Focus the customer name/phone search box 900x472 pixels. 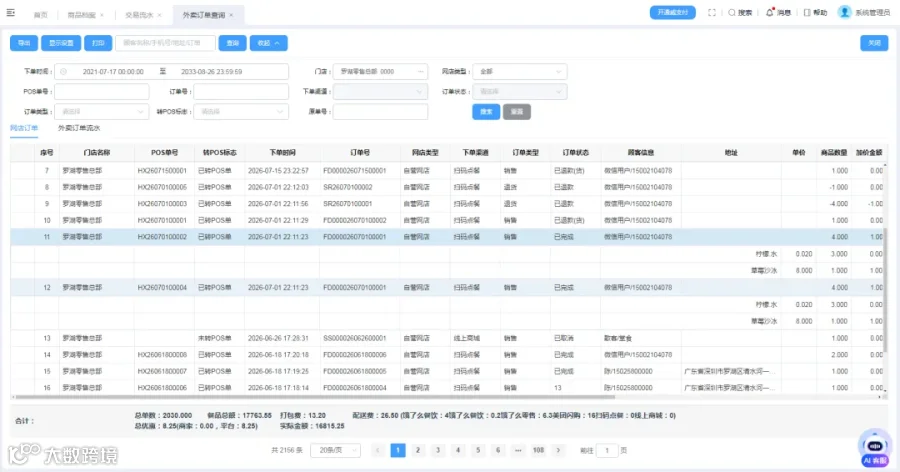pyautogui.click(x=165, y=43)
